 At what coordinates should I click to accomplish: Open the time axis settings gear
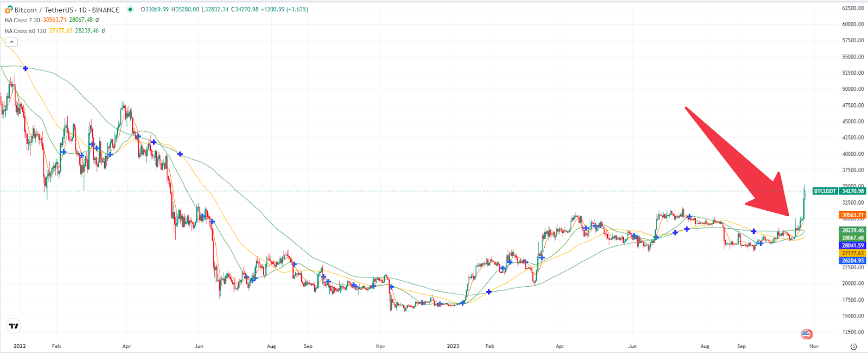853,346
